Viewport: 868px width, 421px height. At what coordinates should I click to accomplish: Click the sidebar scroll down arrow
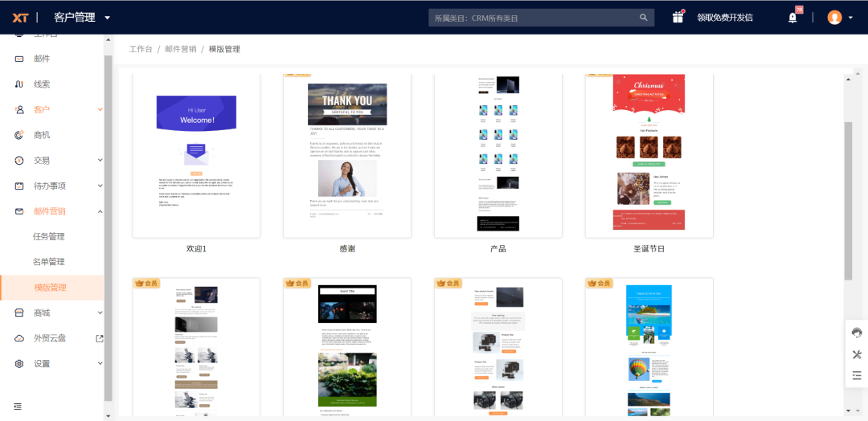pyautogui.click(x=108, y=416)
